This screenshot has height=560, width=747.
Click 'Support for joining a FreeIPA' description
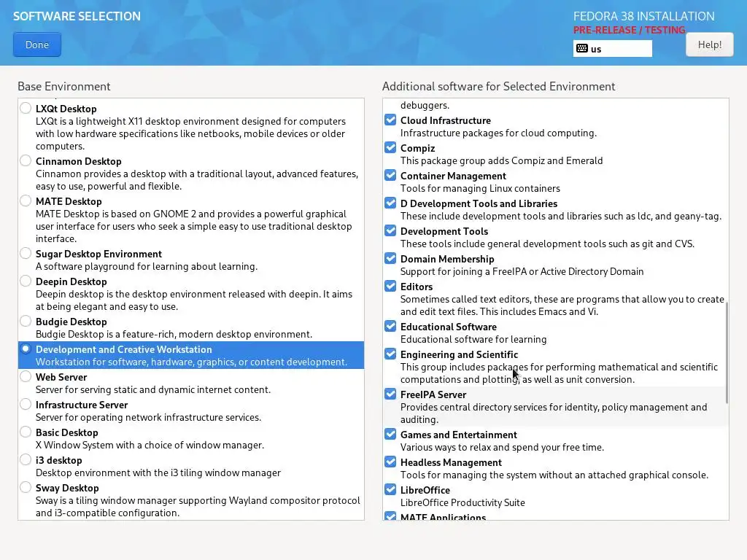522,271
